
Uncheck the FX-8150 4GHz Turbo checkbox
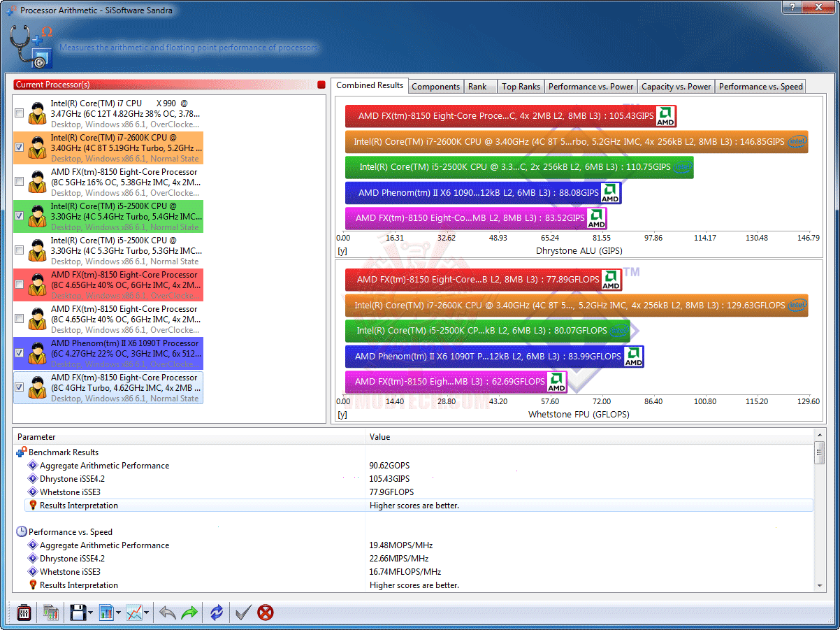[20, 387]
